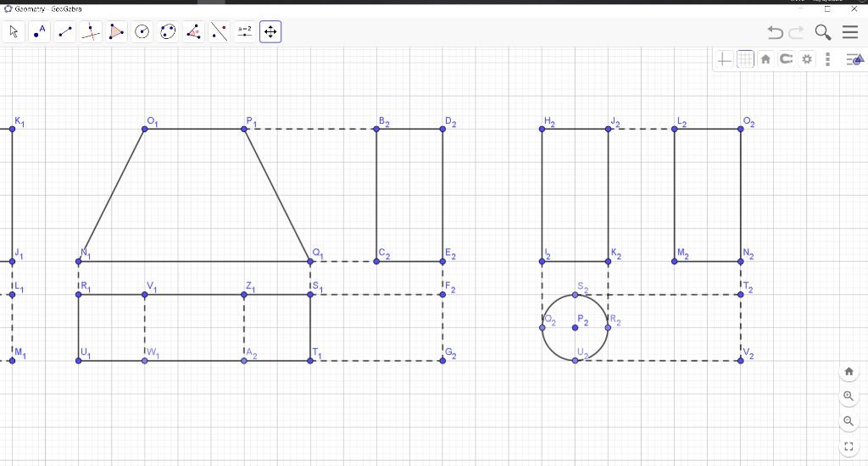This screenshot has width=868, height=466.
Task: Select point B2 of the rectangle
Action: pyautogui.click(x=376, y=129)
